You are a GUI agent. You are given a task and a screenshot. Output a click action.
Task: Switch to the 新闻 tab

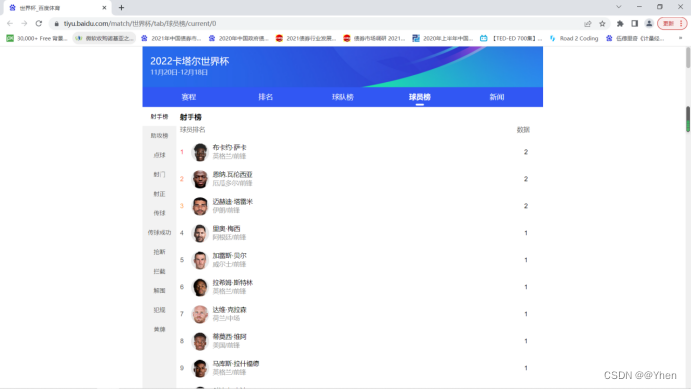497,97
